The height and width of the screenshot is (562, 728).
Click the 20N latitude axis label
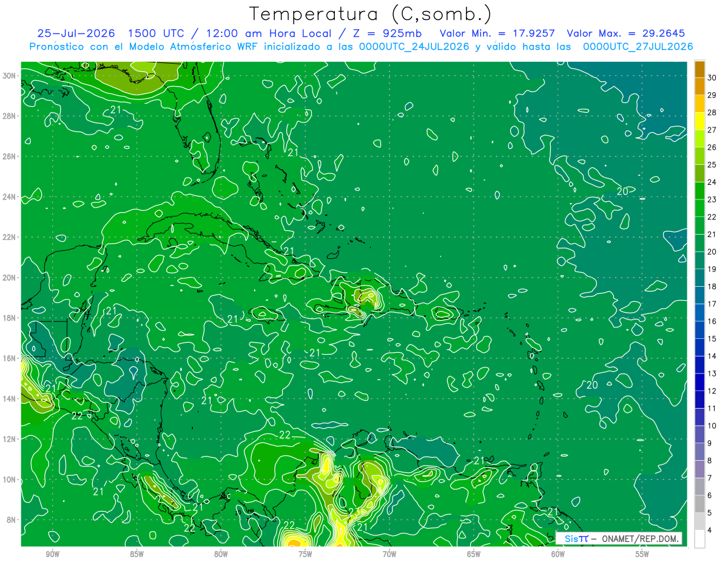8,278
